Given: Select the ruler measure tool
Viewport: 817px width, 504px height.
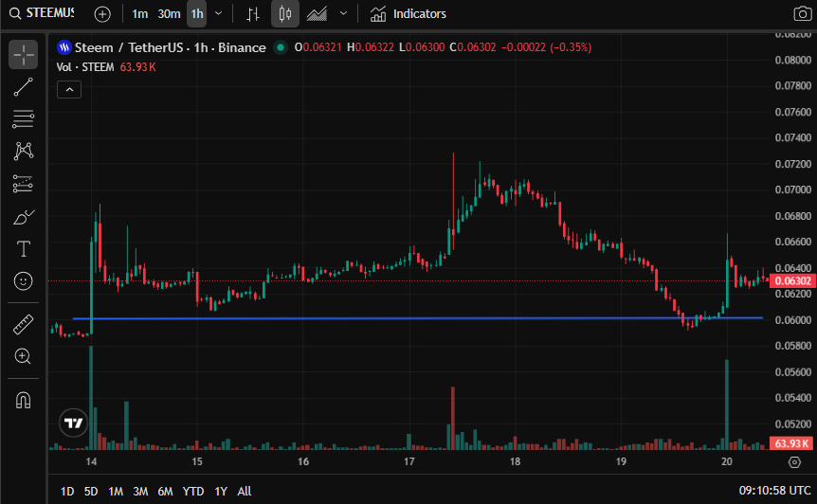Looking at the screenshot, I should click(x=23, y=324).
